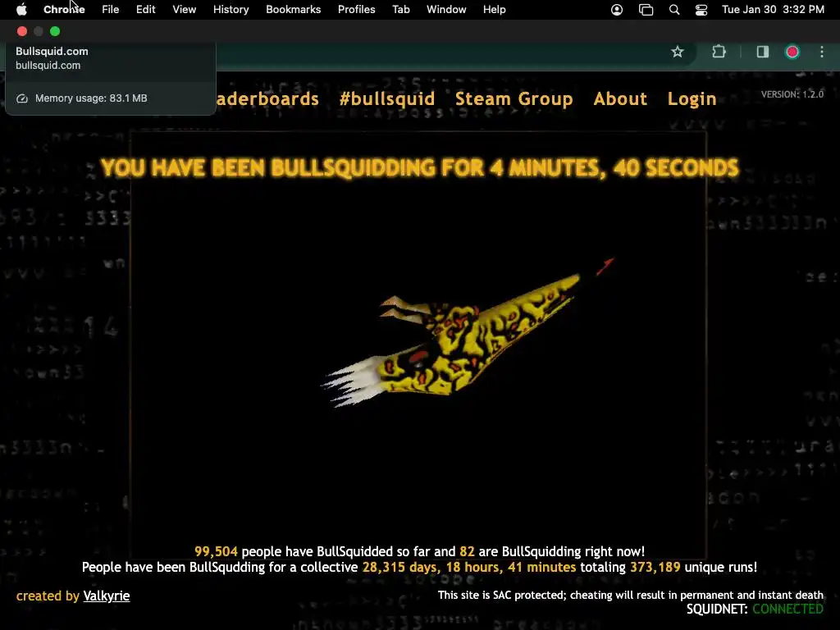Image resolution: width=840 pixels, height=630 pixels.
Task: Open the Help menu
Action: 494,10
